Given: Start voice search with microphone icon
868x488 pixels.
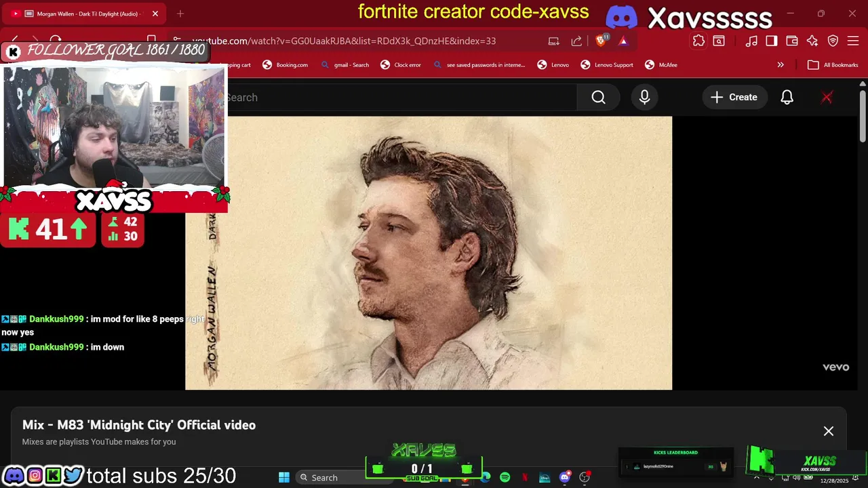Looking at the screenshot, I should coord(644,98).
